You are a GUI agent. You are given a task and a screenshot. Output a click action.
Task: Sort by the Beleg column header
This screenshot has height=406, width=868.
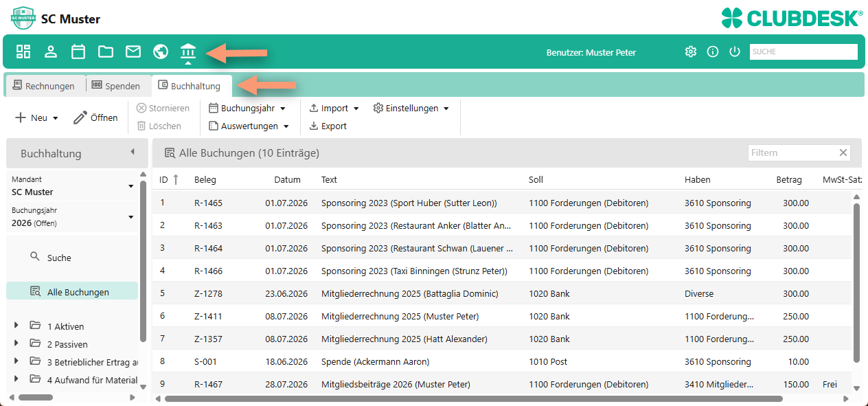[x=205, y=179]
